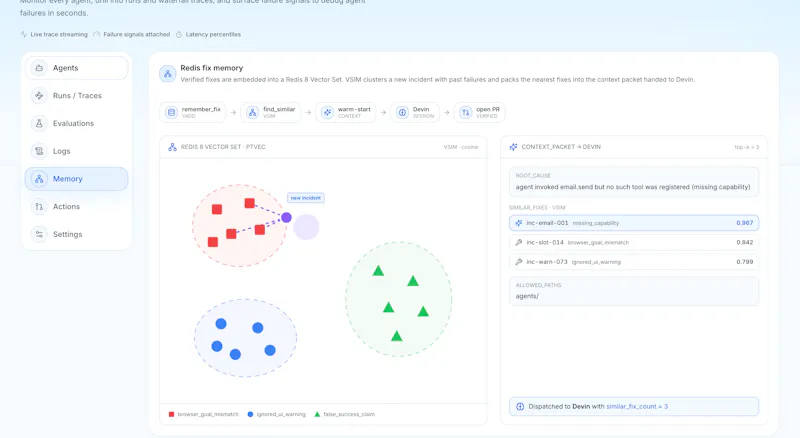Select the find_similar pipeline step
Viewport: 800px width, 438px height.
pos(271,112)
